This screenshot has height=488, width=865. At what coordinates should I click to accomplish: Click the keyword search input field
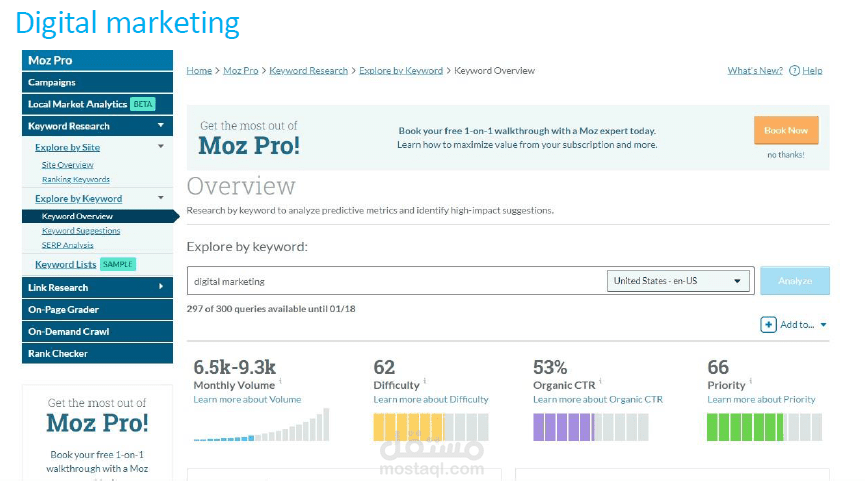click(396, 281)
